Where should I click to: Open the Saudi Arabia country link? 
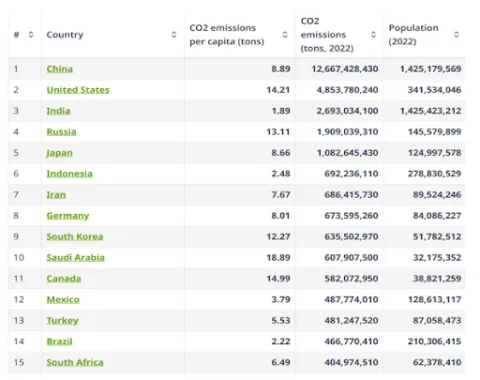[x=75, y=257]
